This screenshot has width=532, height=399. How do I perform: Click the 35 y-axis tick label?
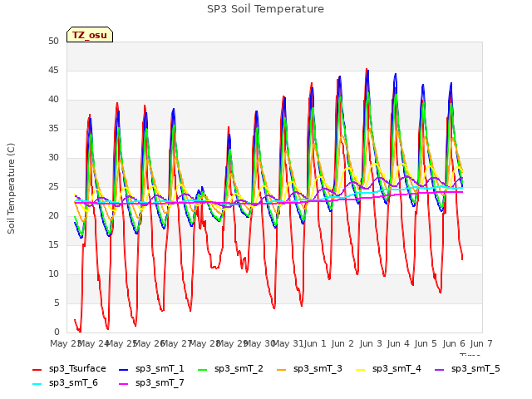point(53,128)
